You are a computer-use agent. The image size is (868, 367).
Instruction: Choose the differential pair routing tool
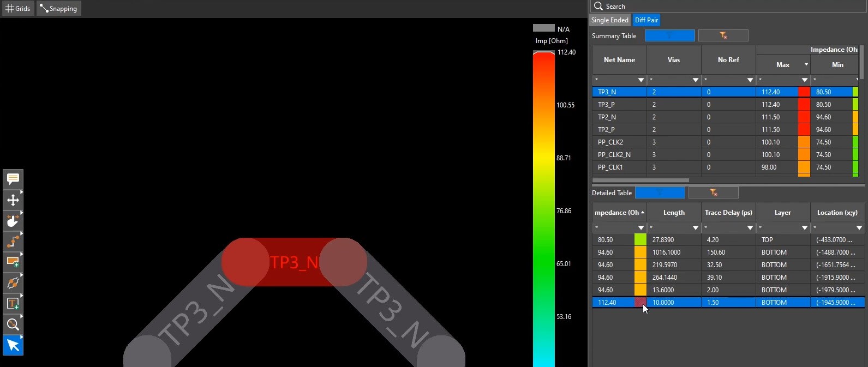click(13, 282)
